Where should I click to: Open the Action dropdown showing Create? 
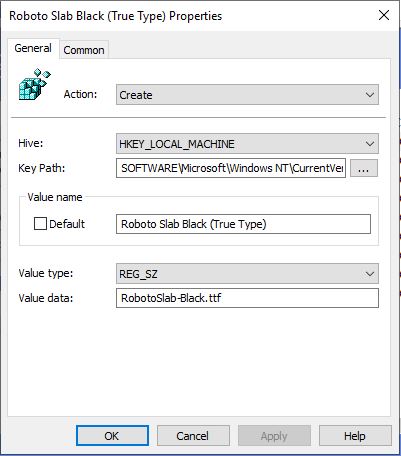[x=247, y=95]
